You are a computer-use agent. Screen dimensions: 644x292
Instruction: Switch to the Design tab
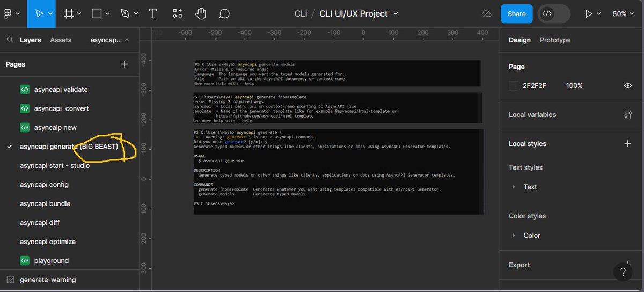(519, 40)
